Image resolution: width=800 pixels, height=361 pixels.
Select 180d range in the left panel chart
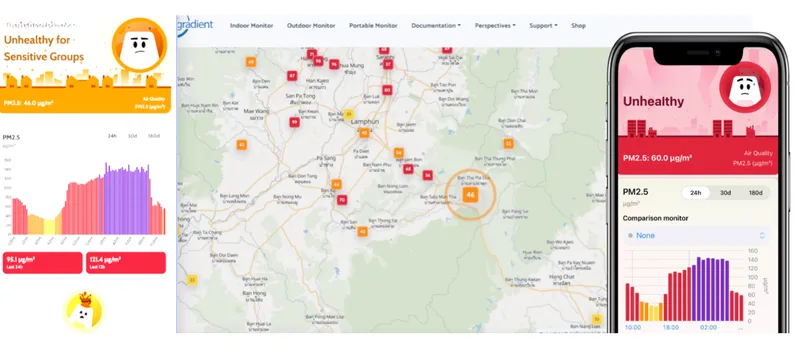(154, 136)
